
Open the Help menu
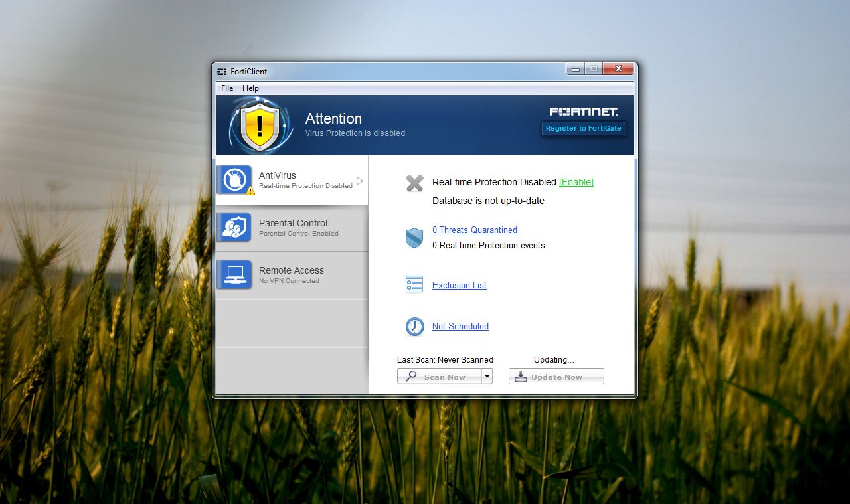point(250,88)
